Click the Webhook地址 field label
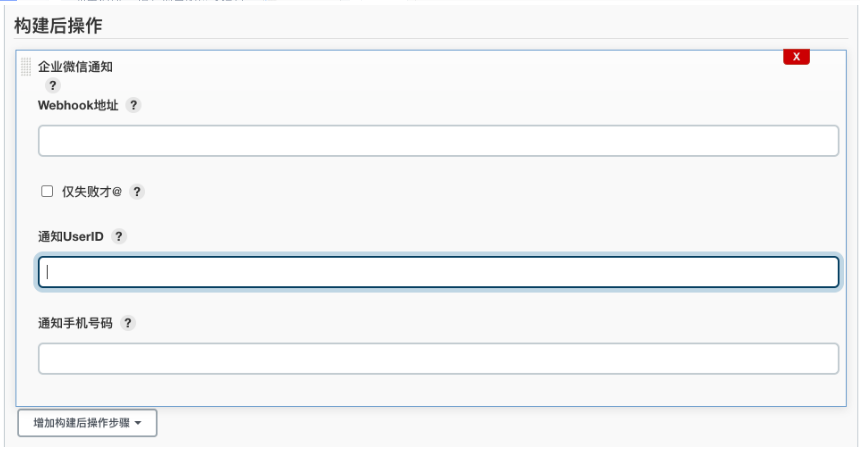The width and height of the screenshot is (860, 450). (x=78, y=105)
